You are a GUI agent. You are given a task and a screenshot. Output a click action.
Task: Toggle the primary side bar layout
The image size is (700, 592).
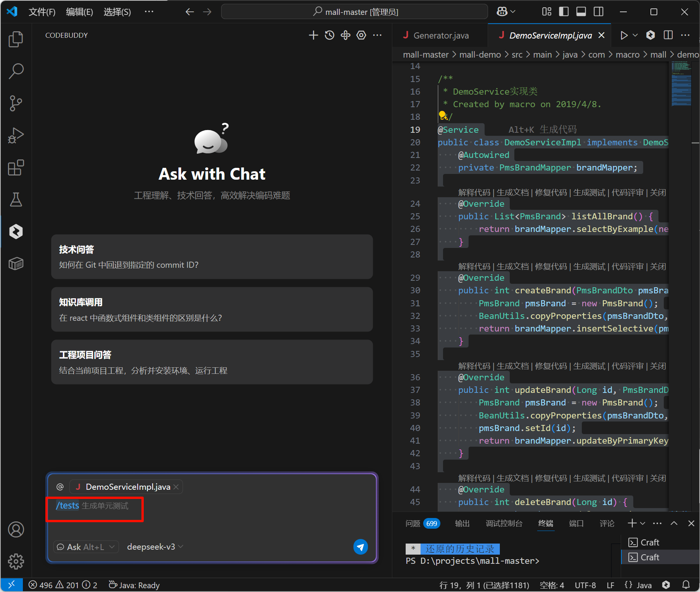point(564,12)
